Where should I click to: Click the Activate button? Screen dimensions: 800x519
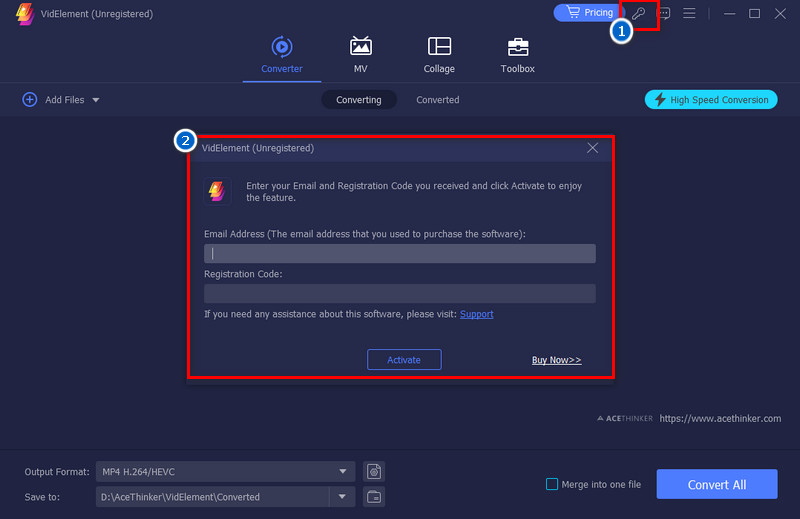[x=404, y=360]
